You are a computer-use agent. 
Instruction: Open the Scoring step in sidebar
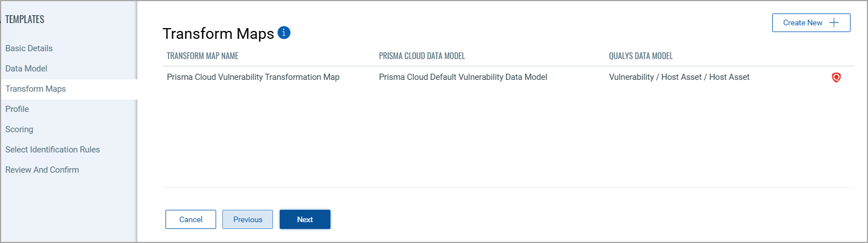click(x=19, y=129)
